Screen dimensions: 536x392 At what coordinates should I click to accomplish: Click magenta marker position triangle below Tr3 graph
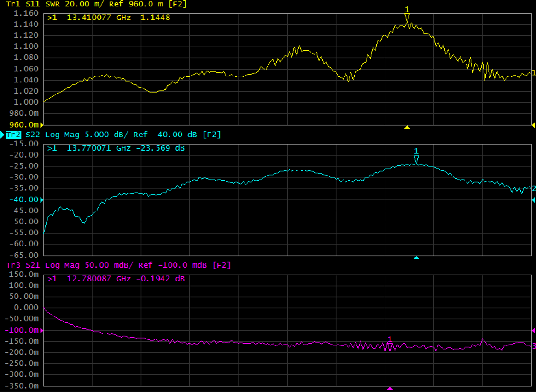(x=390, y=388)
